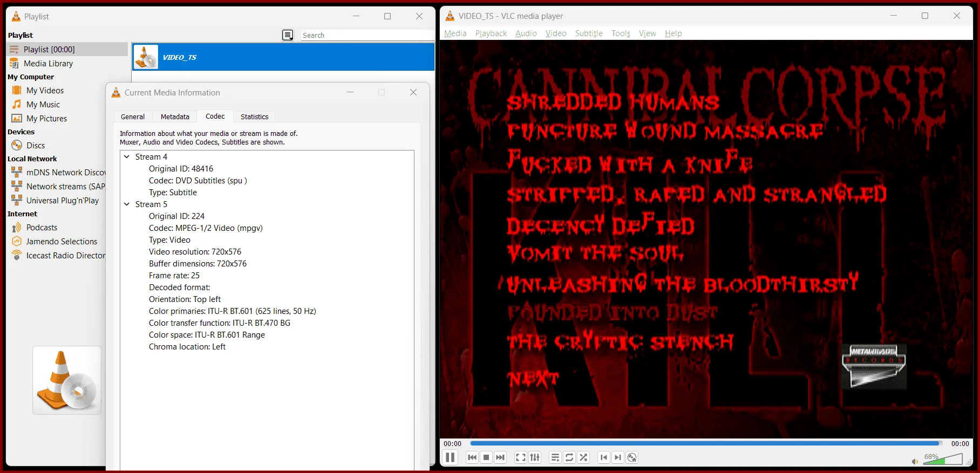980x473 pixels.
Task: Open the Video menu
Action: tap(556, 33)
